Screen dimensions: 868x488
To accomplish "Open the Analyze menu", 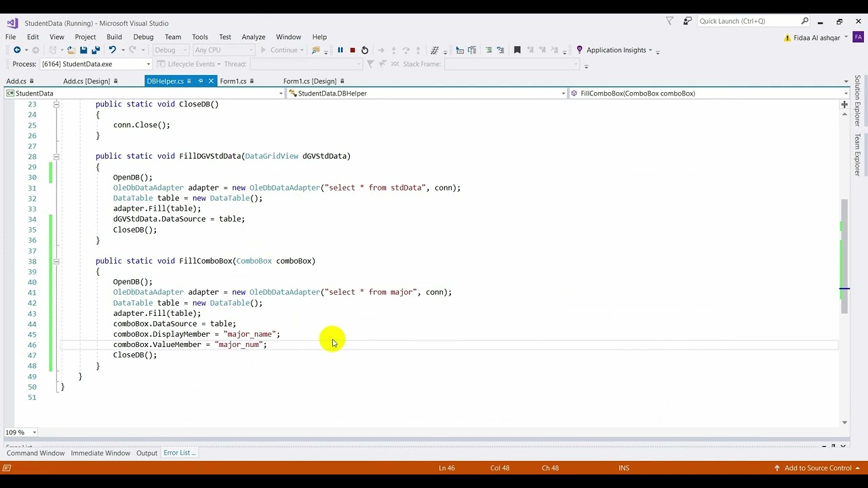I will point(254,37).
